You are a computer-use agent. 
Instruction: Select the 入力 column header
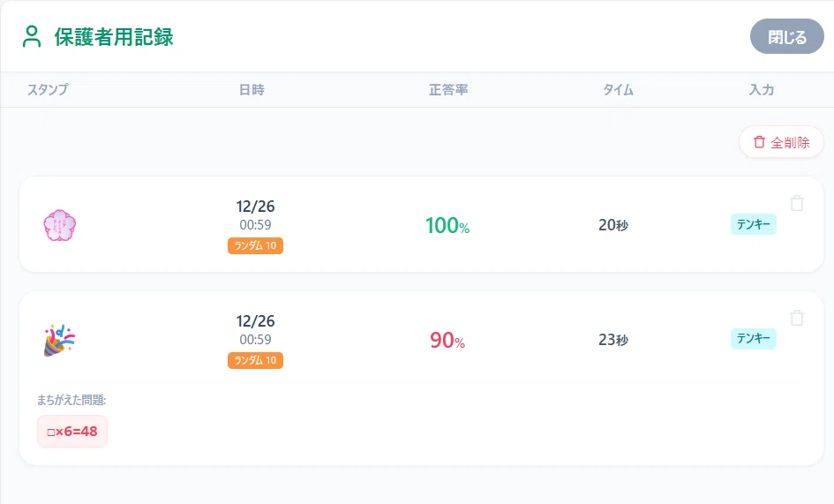761,89
